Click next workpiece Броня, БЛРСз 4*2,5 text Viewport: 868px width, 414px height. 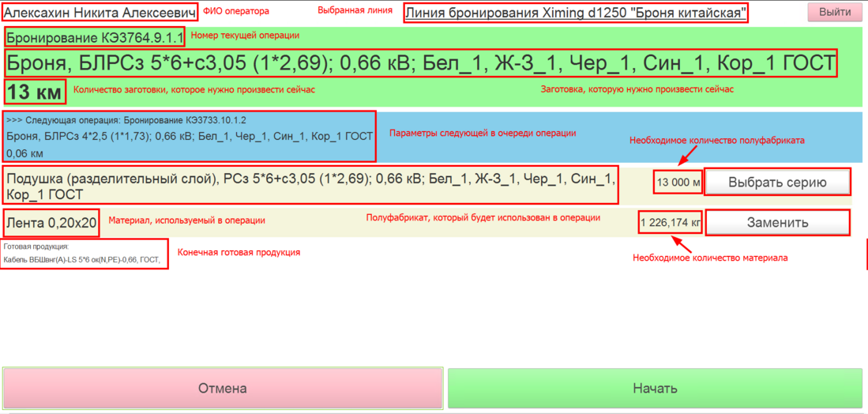pos(189,136)
